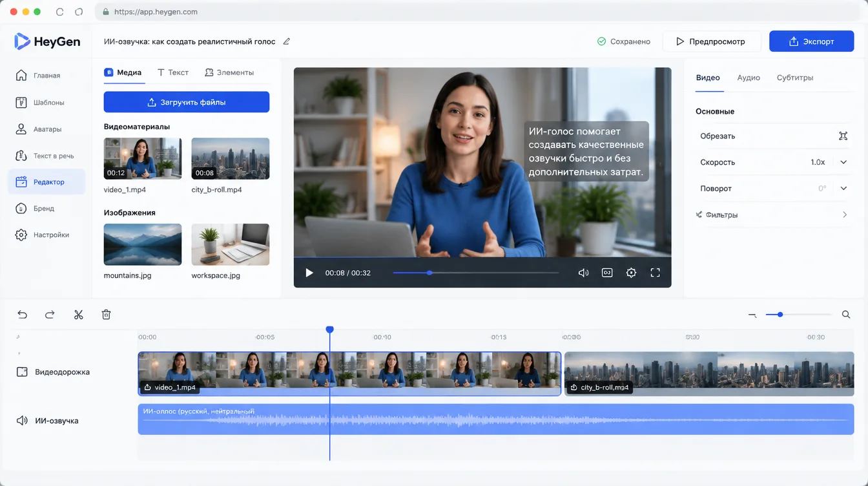Open Текст в речь tool
Image resolution: width=868 pixels, height=486 pixels.
click(x=46, y=156)
